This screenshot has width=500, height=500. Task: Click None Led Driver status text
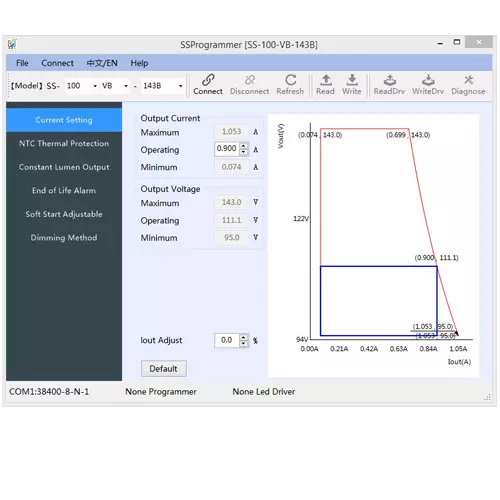coord(264,392)
